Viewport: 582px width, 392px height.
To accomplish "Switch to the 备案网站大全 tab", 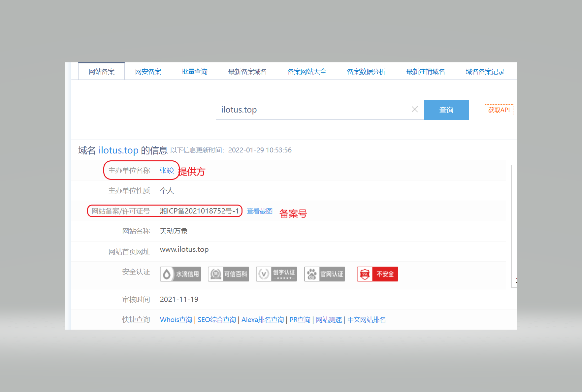I will [x=307, y=71].
